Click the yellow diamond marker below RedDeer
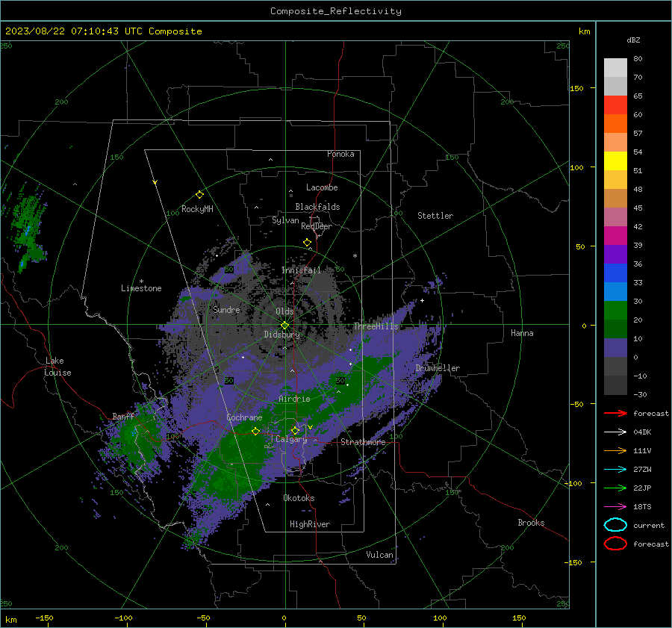 (307, 243)
